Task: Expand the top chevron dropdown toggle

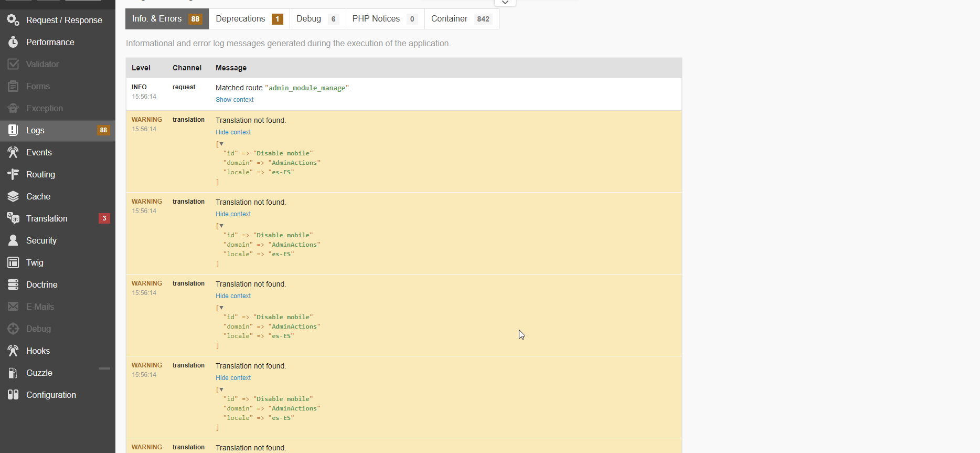Action: [x=505, y=3]
